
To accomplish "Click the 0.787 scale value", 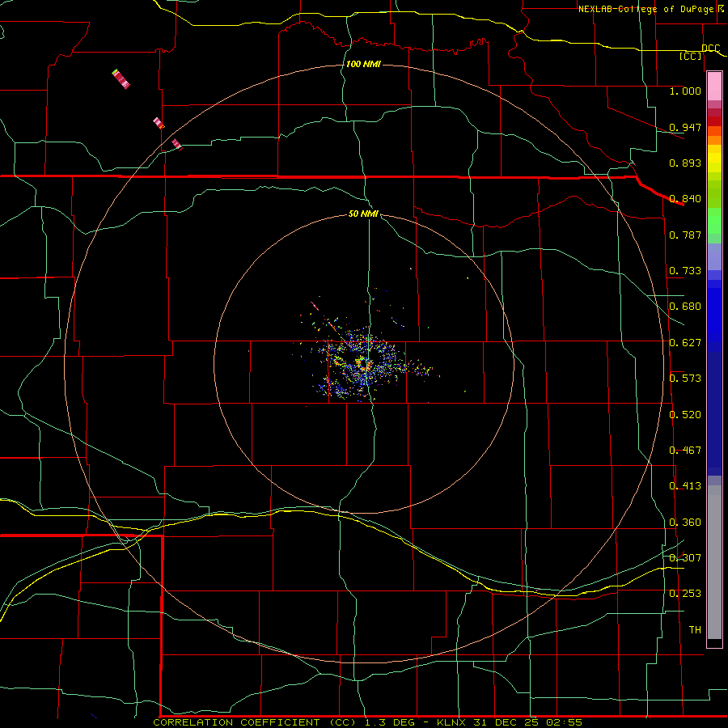I will [x=685, y=235].
